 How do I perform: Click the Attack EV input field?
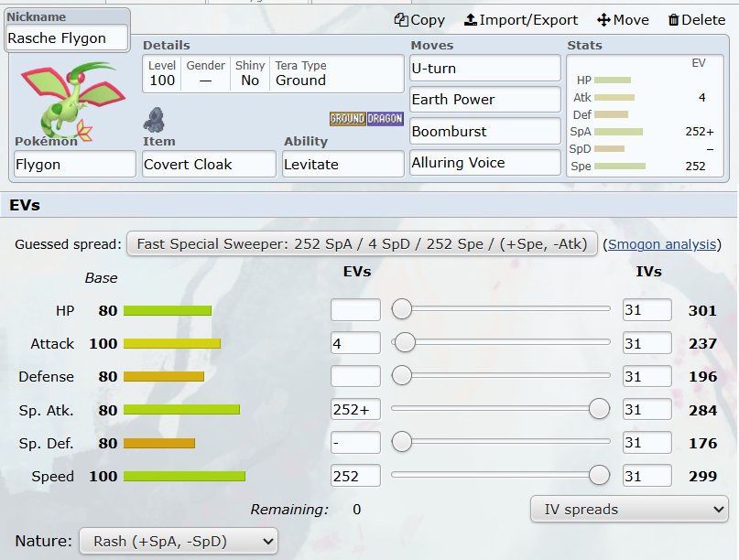355,343
